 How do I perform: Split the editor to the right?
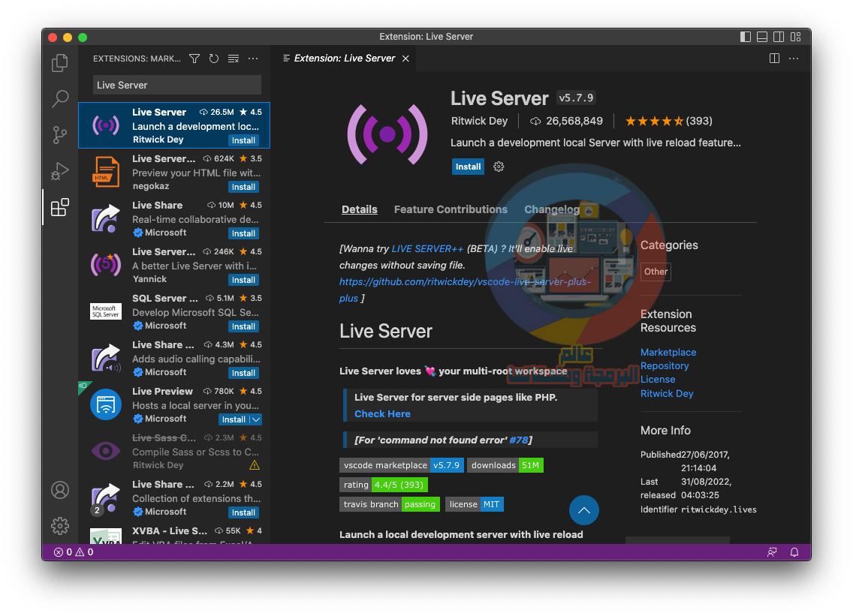point(775,59)
